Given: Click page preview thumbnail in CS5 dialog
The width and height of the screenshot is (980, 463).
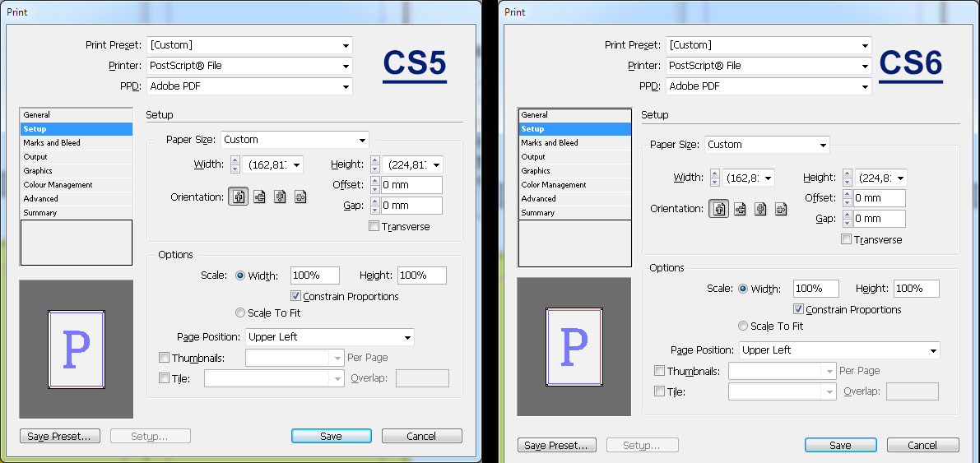Looking at the screenshot, I should pyautogui.click(x=77, y=350).
